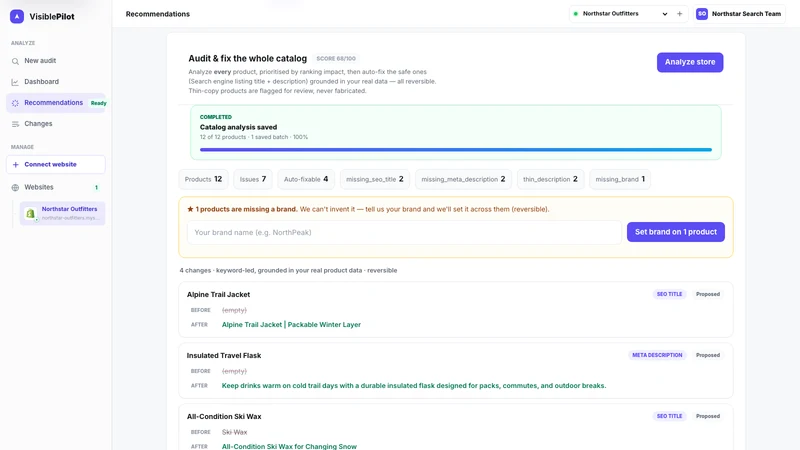800x450 pixels.
Task: Click the Ready badge next to Recommendations
Action: (x=98, y=103)
